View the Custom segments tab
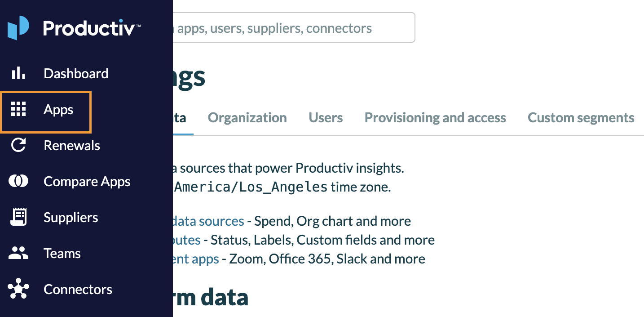Image resolution: width=644 pixels, height=317 pixels. 581,117
